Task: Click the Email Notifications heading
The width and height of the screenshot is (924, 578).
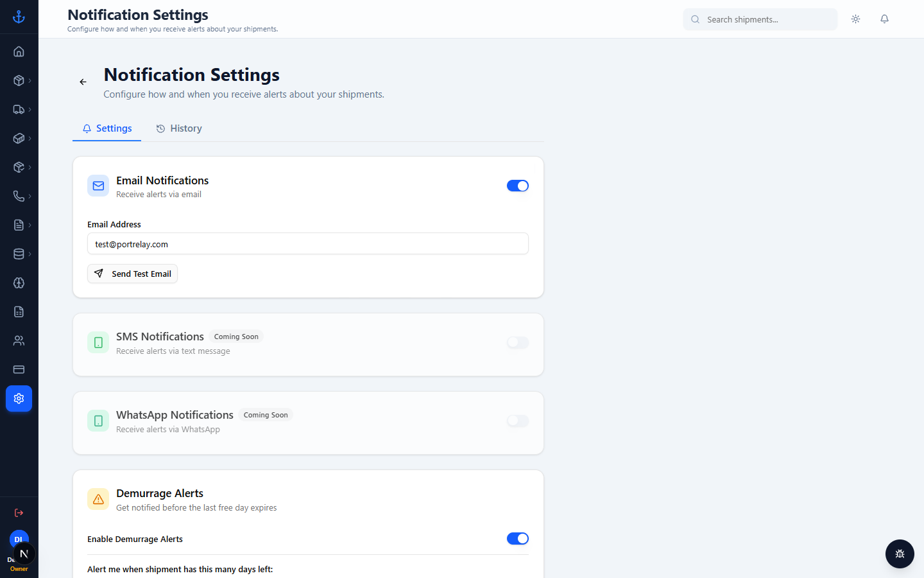Action: click(x=162, y=180)
